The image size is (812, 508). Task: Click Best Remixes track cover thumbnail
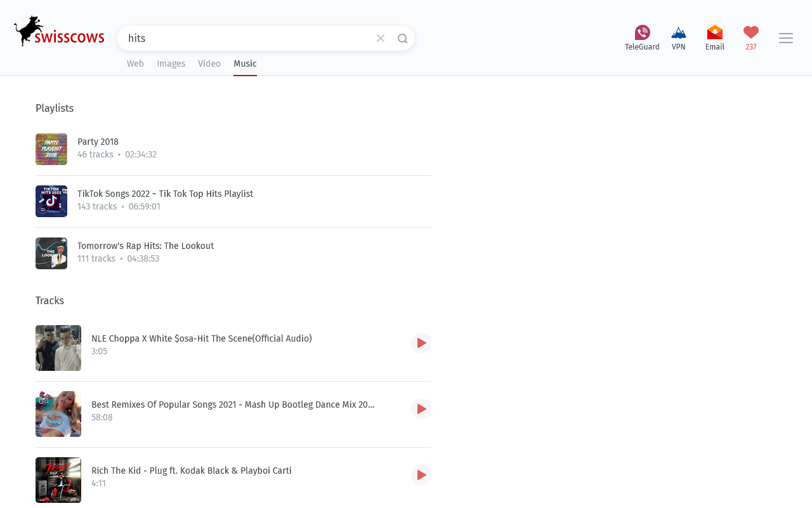click(x=58, y=414)
